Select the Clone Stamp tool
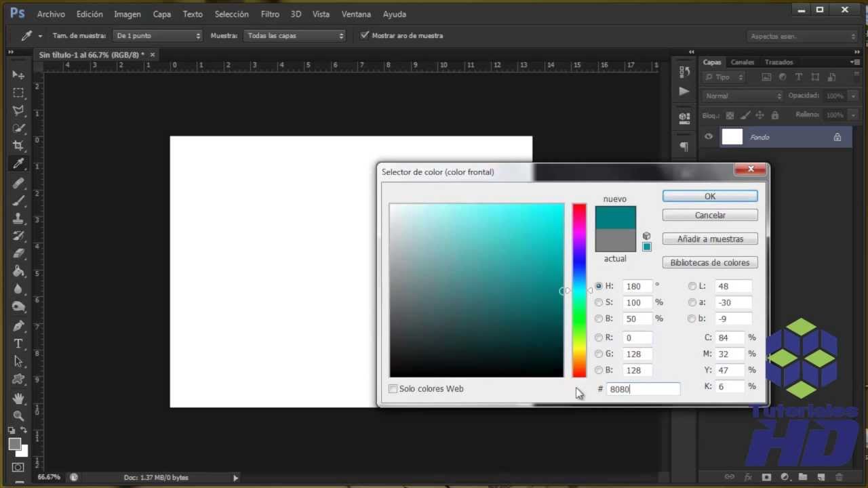 (x=18, y=218)
